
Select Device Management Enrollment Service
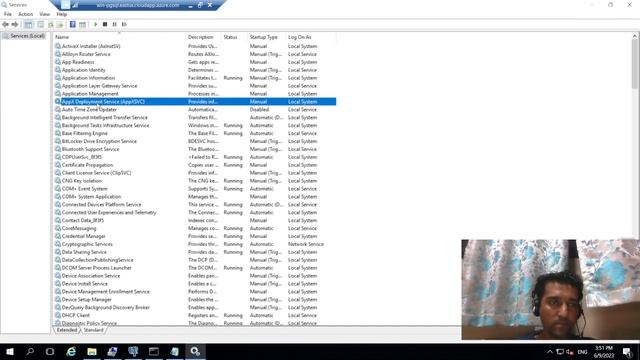pyautogui.click(x=106, y=291)
